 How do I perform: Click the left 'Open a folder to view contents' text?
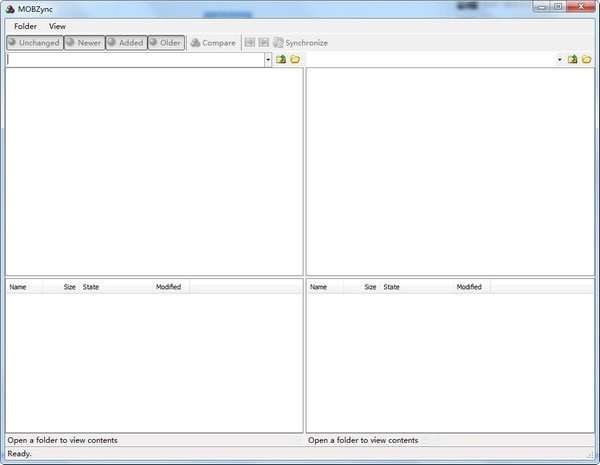pos(62,440)
